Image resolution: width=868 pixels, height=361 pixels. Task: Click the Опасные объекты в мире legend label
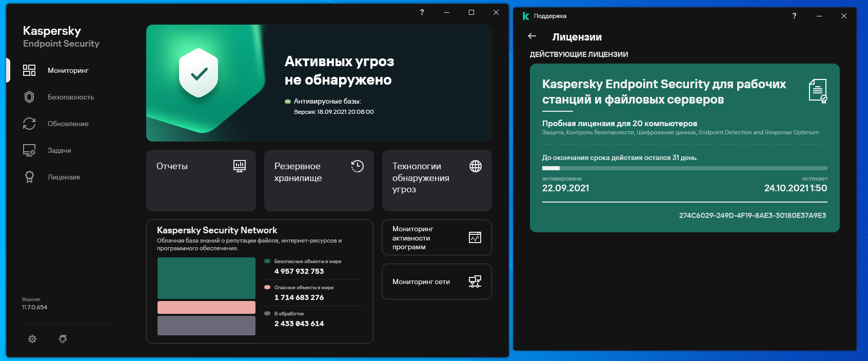(x=304, y=288)
